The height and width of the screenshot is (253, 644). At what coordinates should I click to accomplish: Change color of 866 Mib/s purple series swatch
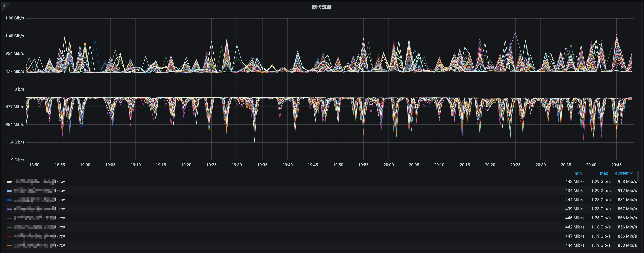(9, 218)
